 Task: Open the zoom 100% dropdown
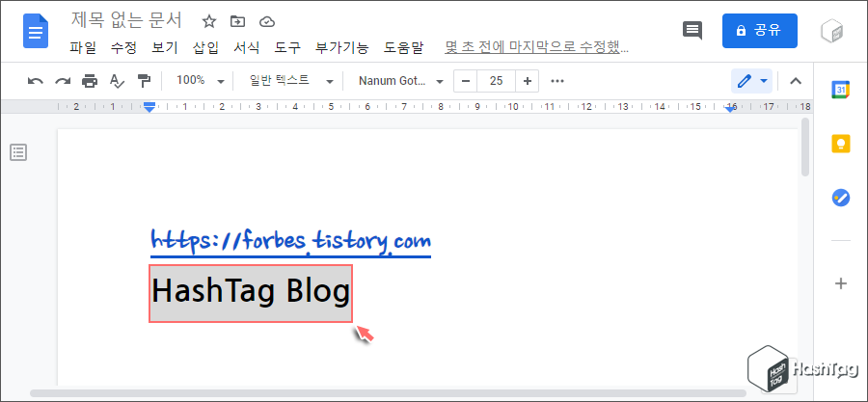[x=200, y=81]
